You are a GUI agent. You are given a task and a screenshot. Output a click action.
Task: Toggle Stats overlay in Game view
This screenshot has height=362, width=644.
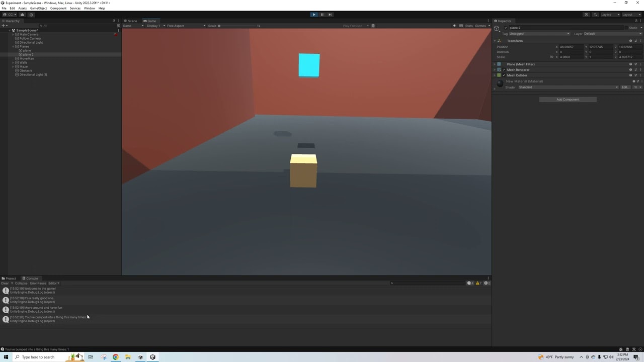click(x=469, y=26)
